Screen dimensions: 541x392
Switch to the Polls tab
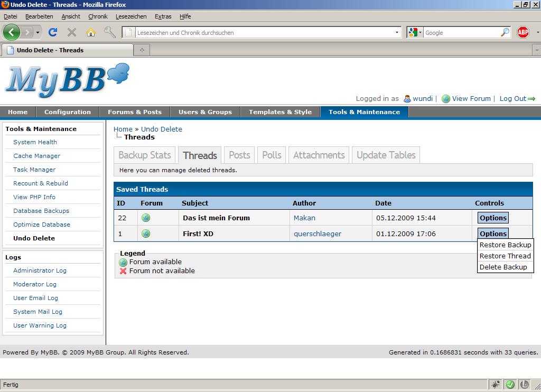(272, 155)
